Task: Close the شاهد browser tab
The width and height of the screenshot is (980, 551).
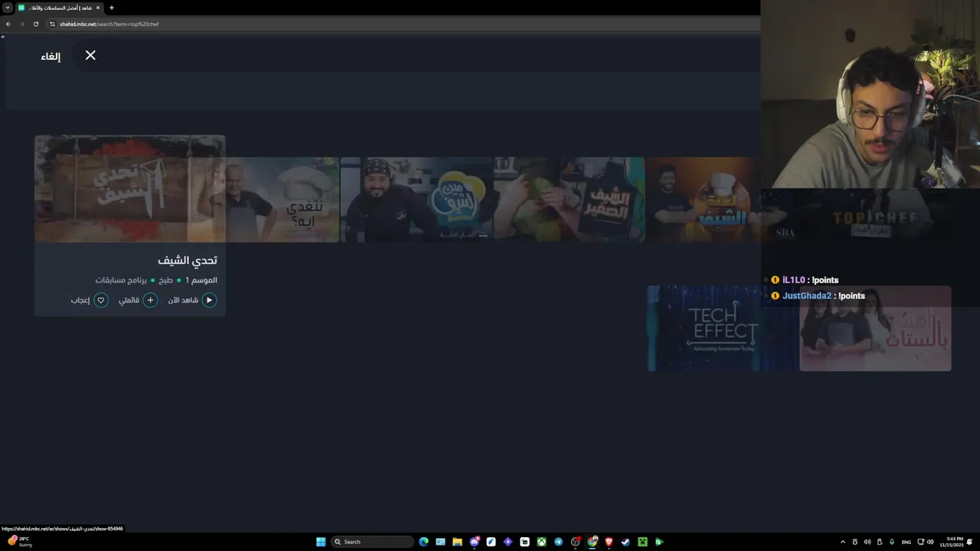Action: [x=98, y=8]
